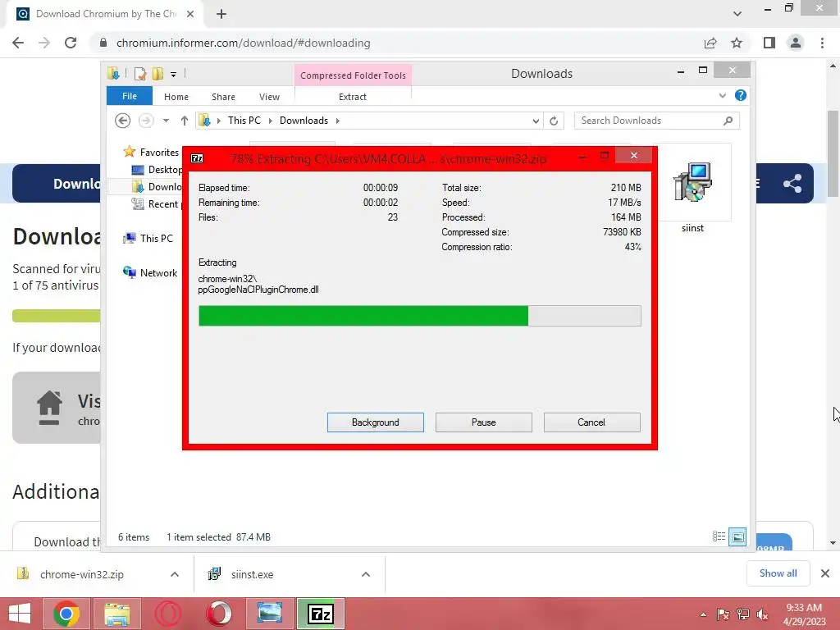
Task: Share this page from Chrome address bar
Action: tap(710, 43)
